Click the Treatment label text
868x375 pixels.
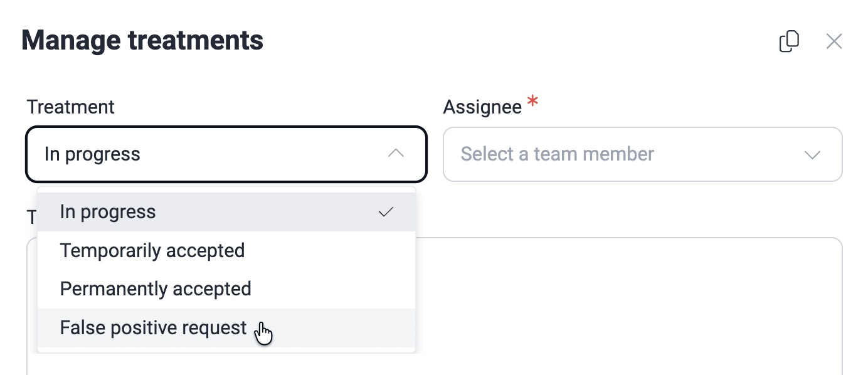coord(70,107)
